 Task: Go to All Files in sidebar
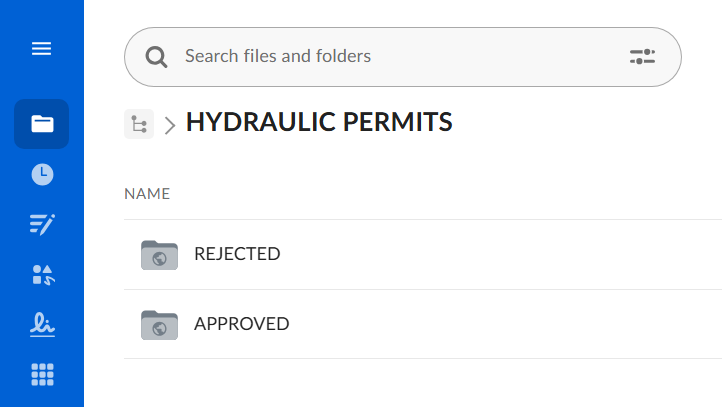click(42, 124)
